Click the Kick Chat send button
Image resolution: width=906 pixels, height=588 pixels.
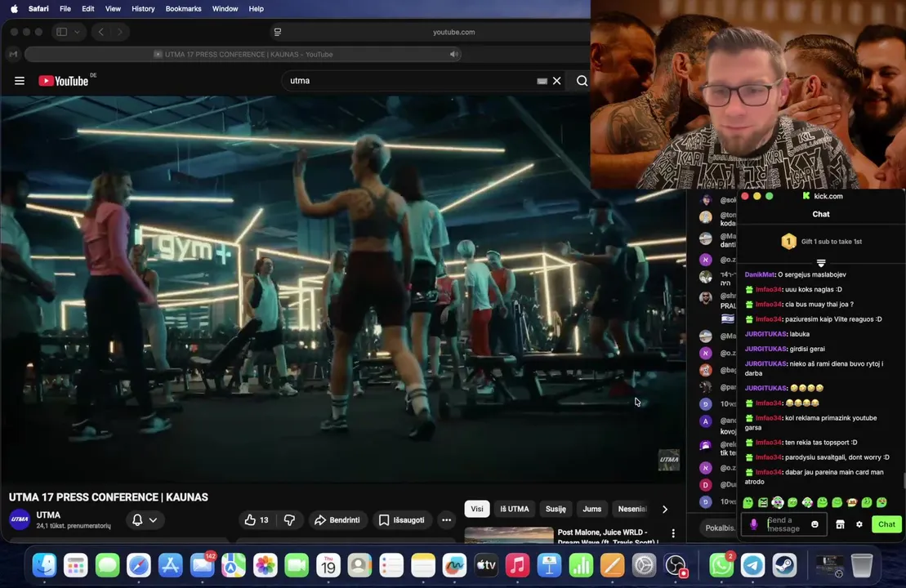click(886, 524)
